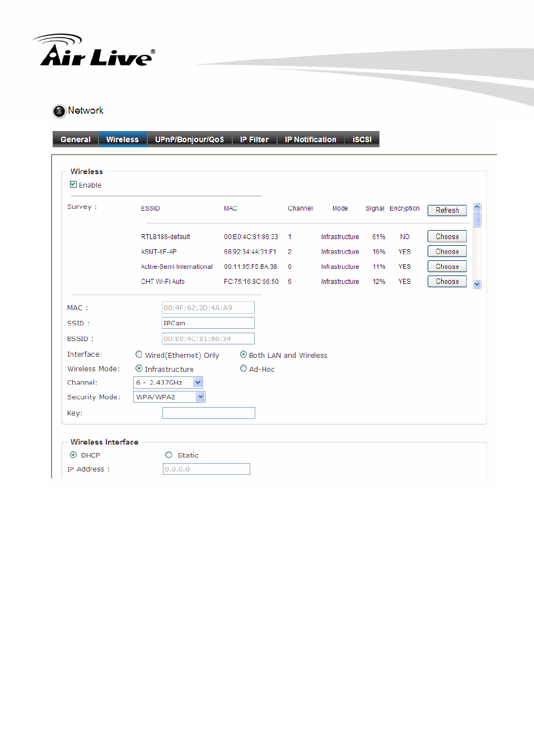The image size is (534, 756).
Task: Click the Signal column header
Action: [x=375, y=208]
